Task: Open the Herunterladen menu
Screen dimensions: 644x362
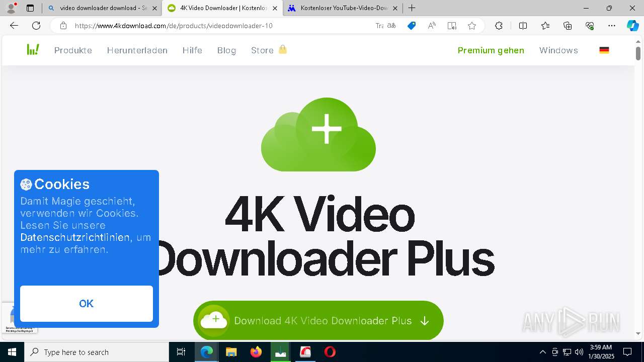Action: pos(137,50)
